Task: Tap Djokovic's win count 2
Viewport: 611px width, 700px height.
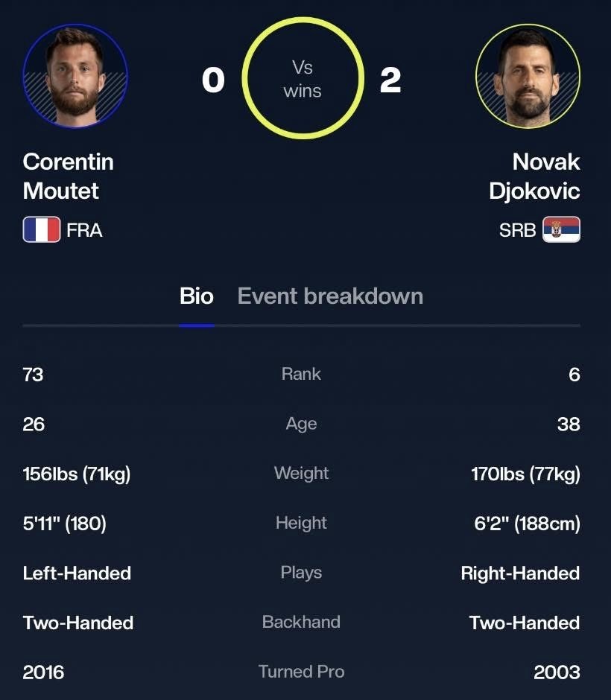Action: 390,80
